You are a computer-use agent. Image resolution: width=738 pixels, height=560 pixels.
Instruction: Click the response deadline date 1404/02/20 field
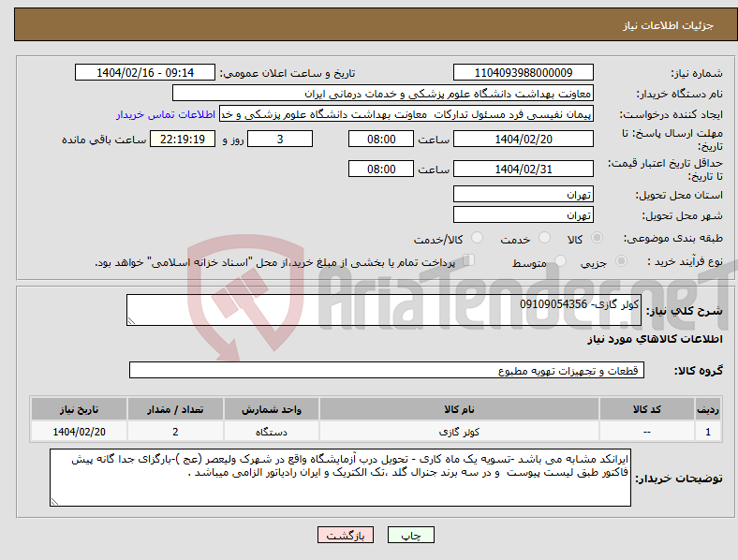(523, 139)
